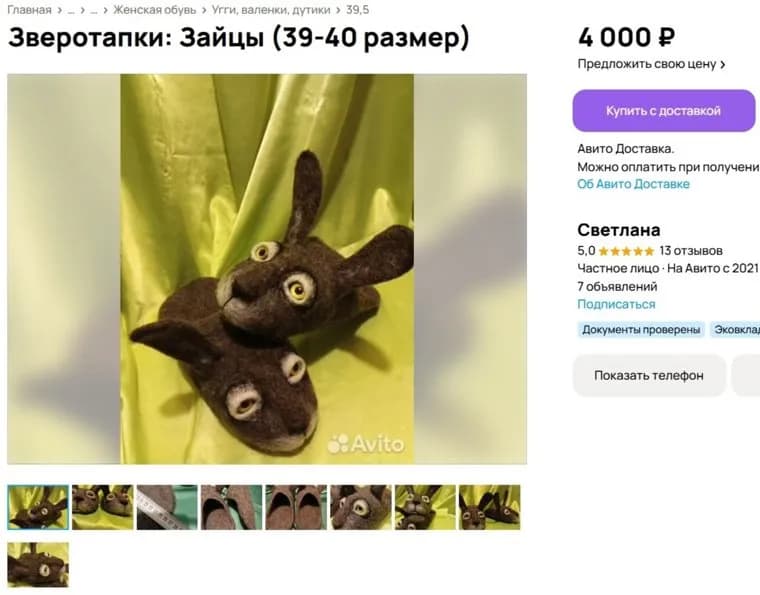Viewport: 760px width, 595px height.
Task: Expand Предложить свою цену option
Action: 651,64
